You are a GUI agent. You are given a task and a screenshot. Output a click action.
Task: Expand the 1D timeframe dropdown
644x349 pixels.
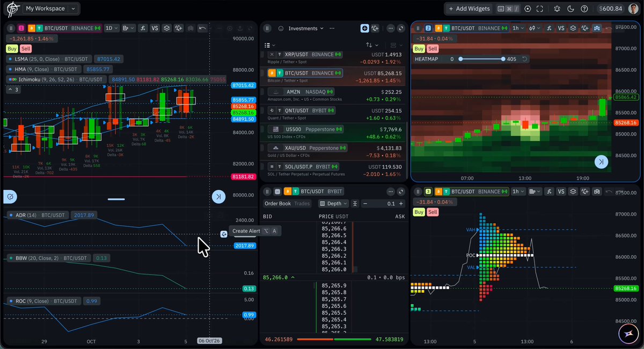coord(112,28)
